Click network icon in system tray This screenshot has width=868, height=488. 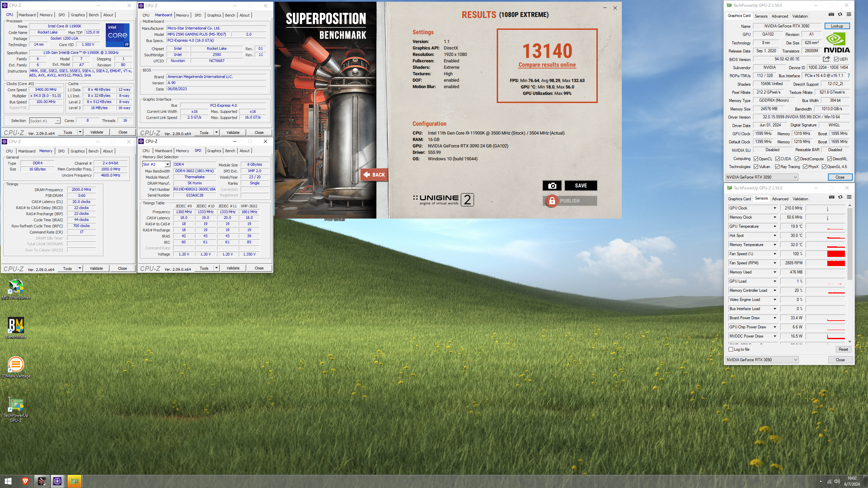[x=829, y=481]
